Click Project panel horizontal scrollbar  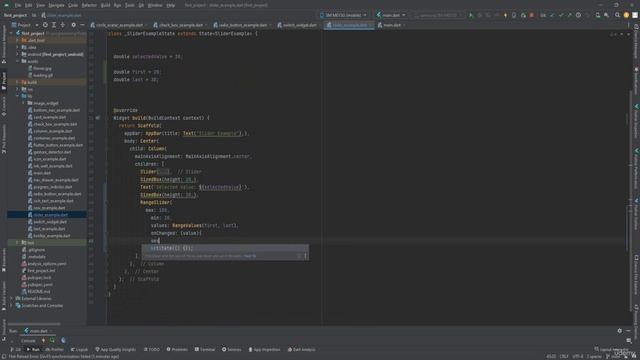35,324
